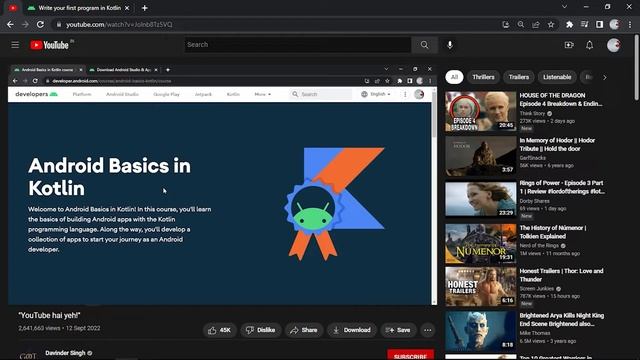Go back with the browser back arrow
The image size is (640, 360).
tap(10, 24)
